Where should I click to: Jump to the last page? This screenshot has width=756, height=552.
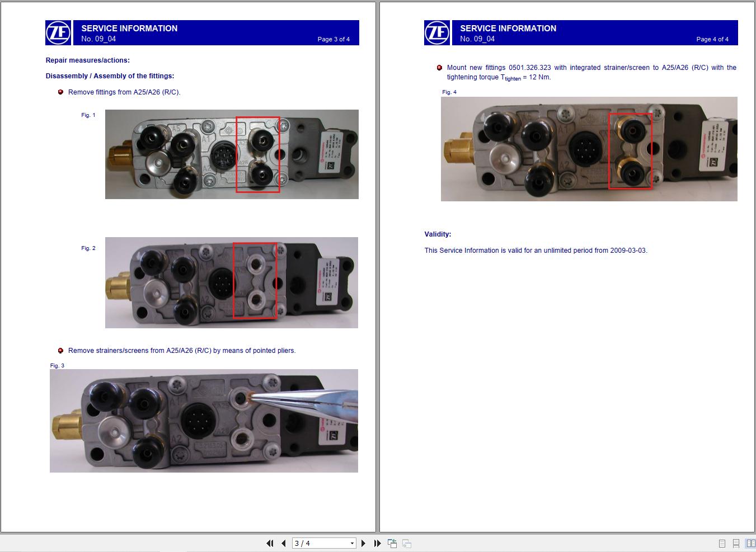point(378,543)
